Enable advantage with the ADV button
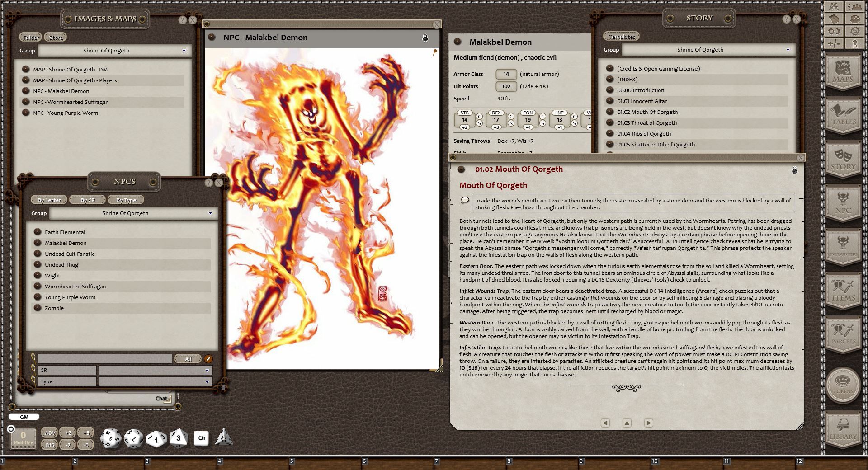Image resolution: width=868 pixels, height=470 pixels. tap(50, 432)
